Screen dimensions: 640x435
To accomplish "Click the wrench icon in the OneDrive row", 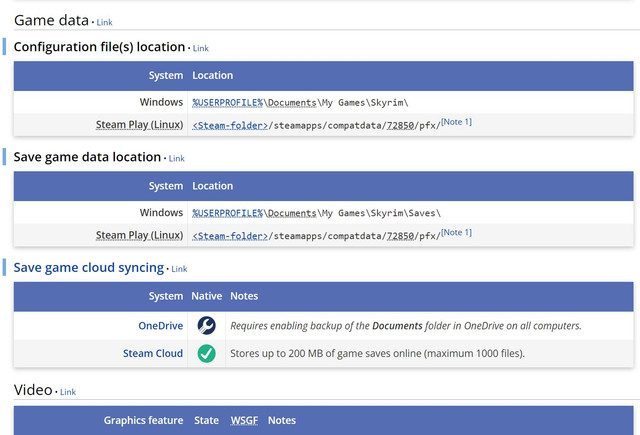I will pyautogui.click(x=207, y=326).
